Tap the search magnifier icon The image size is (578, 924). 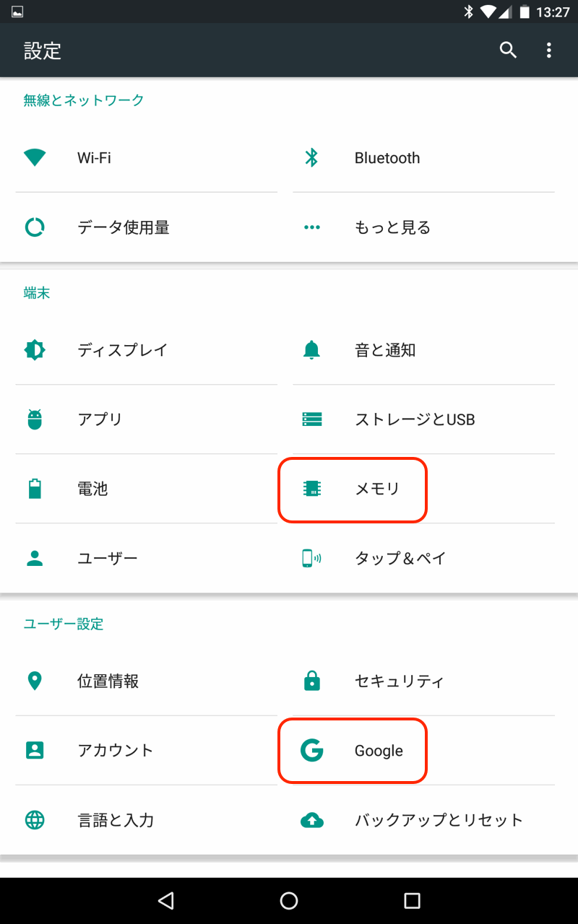pos(508,50)
